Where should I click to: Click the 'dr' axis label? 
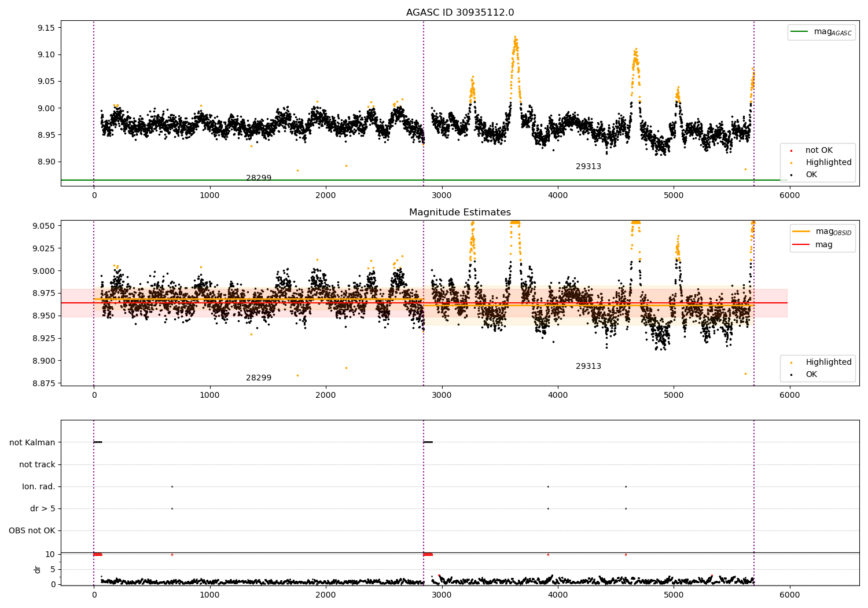point(38,569)
